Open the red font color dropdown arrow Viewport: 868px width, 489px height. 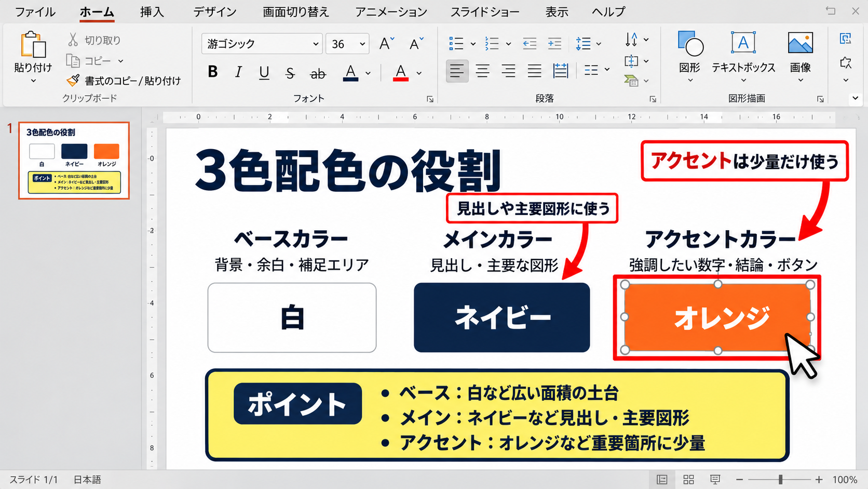(x=419, y=73)
